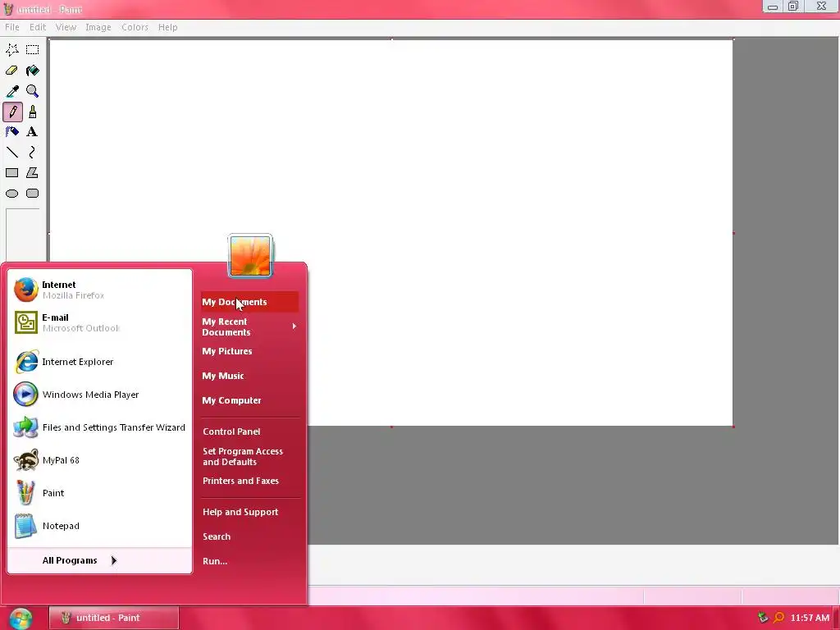Choose the Fill With Color bucket

pyautogui.click(x=32, y=71)
